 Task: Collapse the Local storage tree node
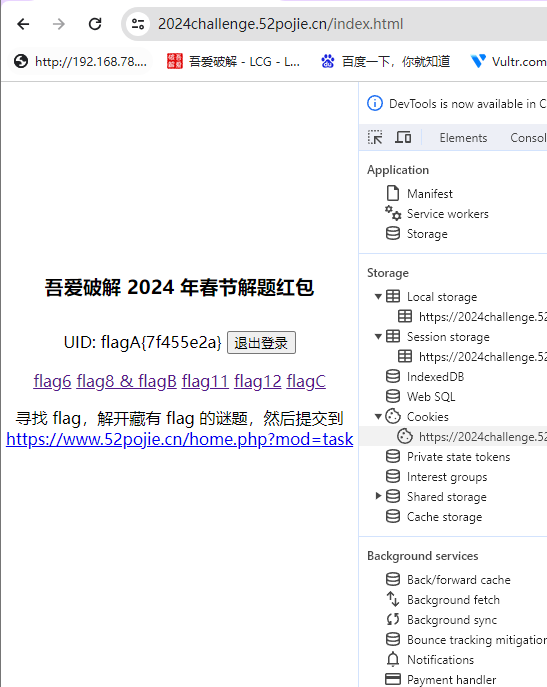coord(378,297)
